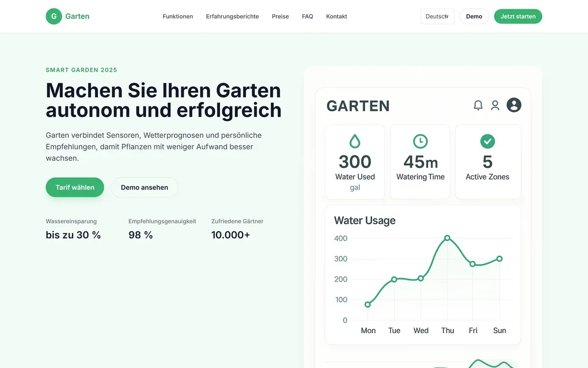This screenshot has height=368, width=588.
Task: Click the green checkmark icon above Active Zones
Action: click(x=487, y=141)
